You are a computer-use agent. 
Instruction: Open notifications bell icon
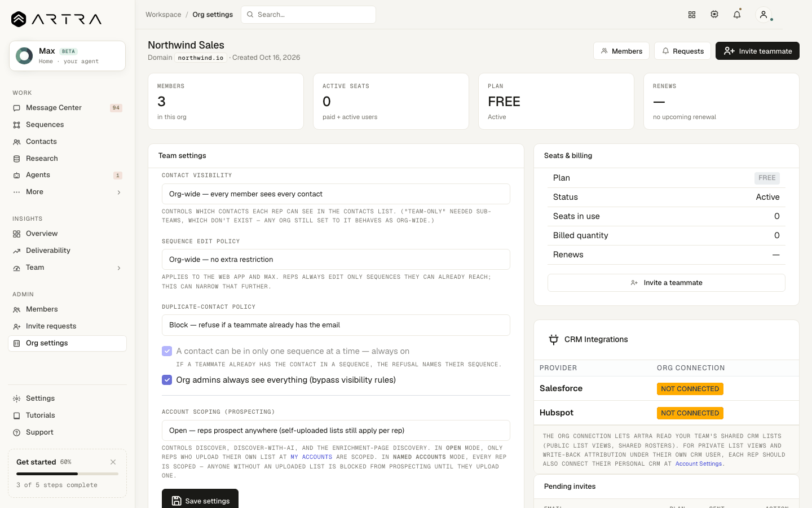point(737,15)
